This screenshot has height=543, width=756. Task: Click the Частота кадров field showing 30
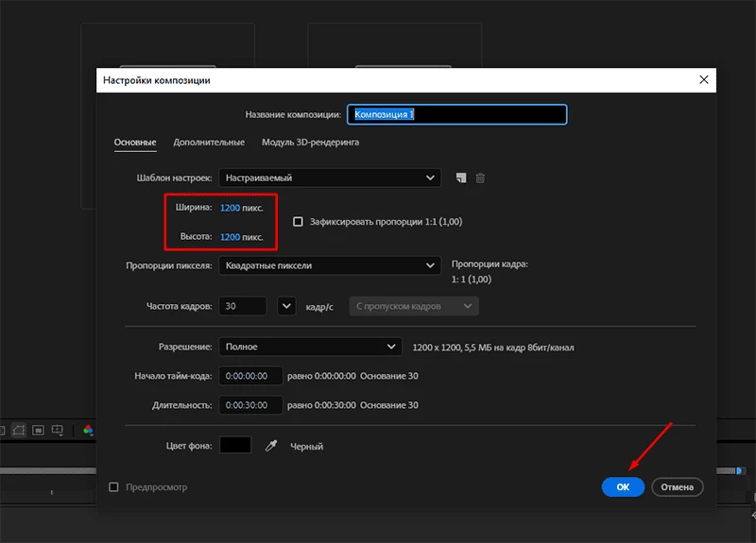243,306
